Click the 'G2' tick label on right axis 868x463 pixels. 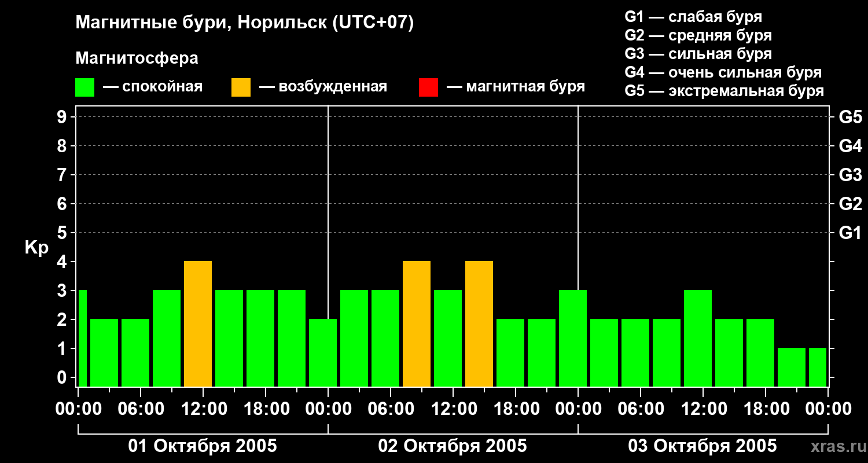click(x=850, y=204)
